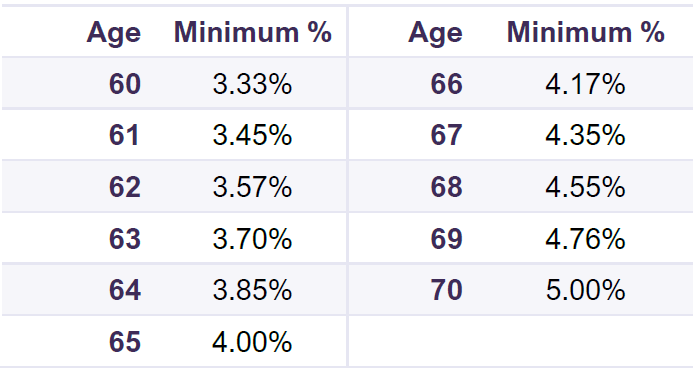
Task: Click the right Minimum % column header
Action: (585, 32)
